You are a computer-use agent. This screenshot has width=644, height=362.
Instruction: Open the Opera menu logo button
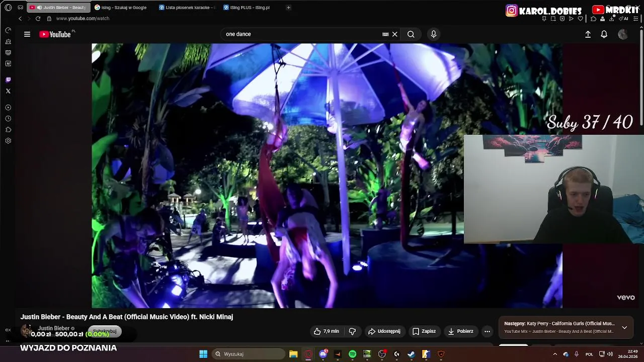coord(8,8)
